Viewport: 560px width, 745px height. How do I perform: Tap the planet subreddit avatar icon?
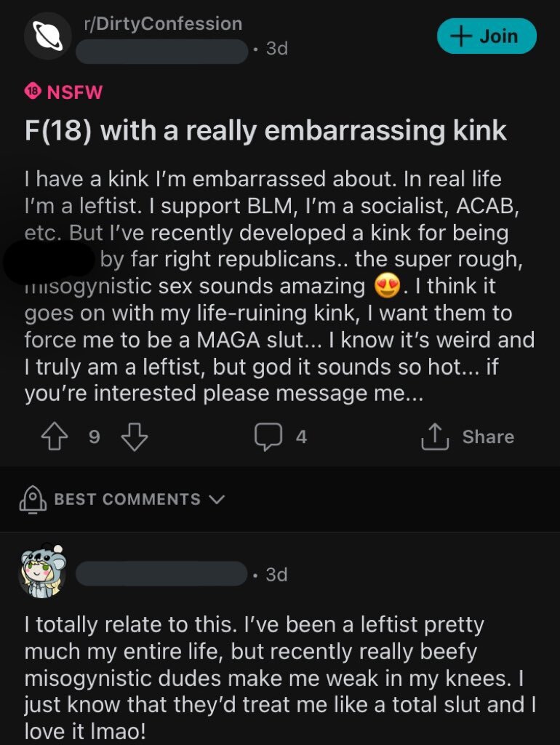pyautogui.click(x=48, y=36)
